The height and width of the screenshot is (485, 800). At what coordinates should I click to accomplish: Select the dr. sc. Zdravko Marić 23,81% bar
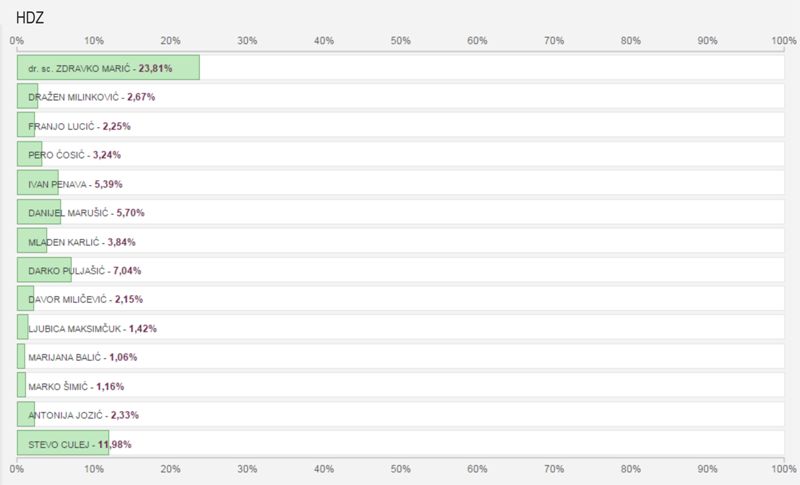point(108,67)
